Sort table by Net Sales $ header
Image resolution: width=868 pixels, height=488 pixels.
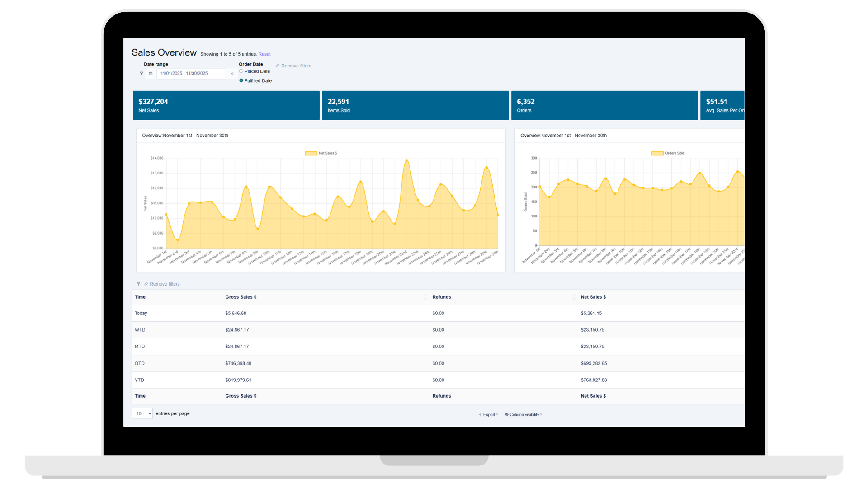pyautogui.click(x=593, y=297)
